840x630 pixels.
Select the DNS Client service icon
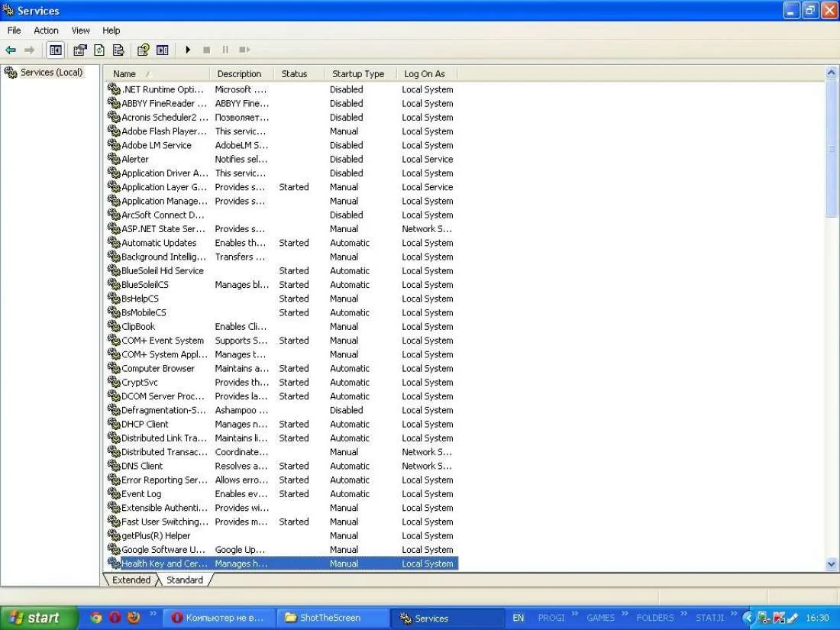(x=114, y=466)
